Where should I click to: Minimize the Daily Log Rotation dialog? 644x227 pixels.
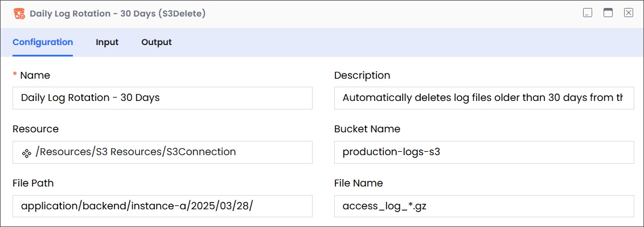coord(588,13)
